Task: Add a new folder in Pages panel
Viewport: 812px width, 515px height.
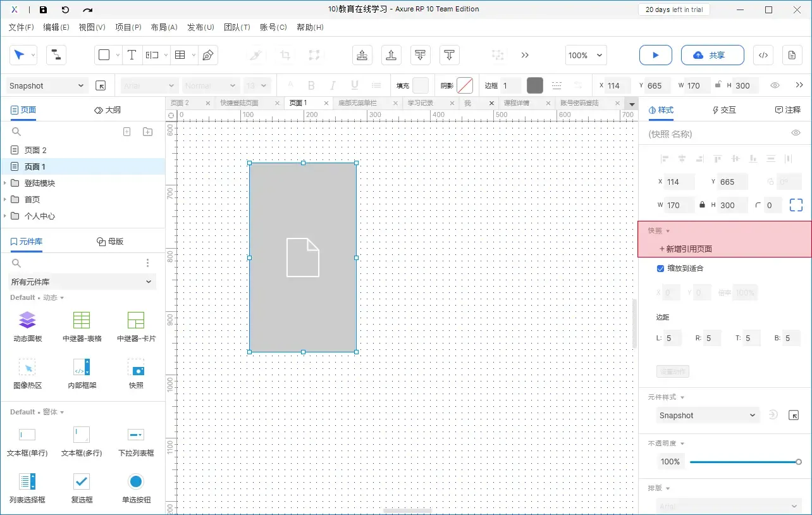Action: [x=147, y=132]
